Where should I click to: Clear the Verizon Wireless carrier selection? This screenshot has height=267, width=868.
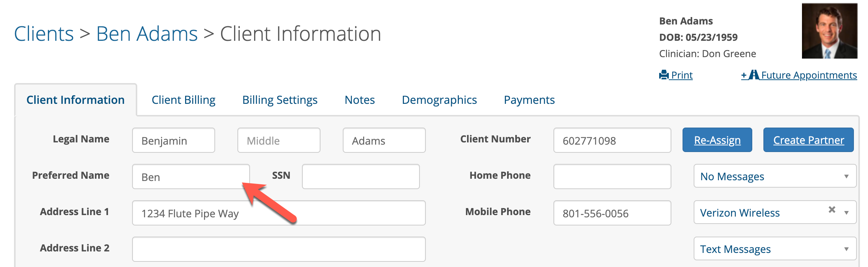(x=832, y=210)
